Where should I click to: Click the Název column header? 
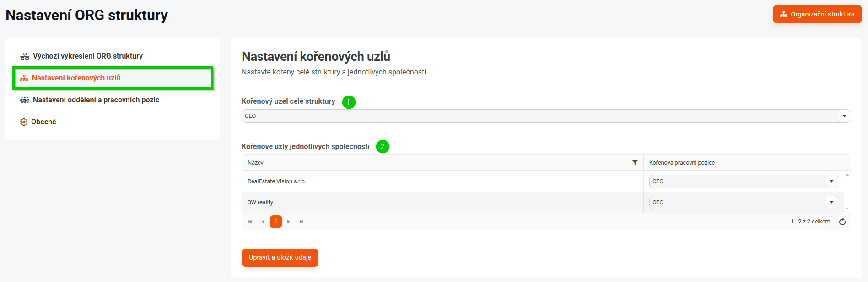click(x=255, y=163)
